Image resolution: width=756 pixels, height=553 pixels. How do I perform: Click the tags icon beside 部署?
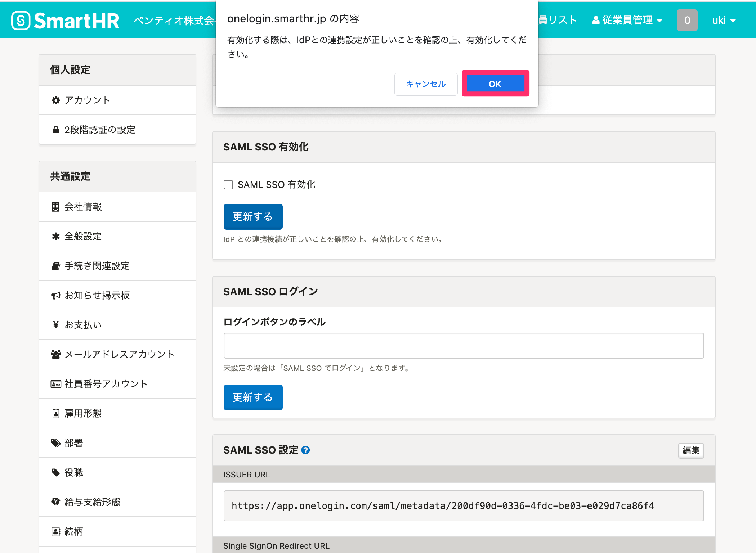[x=55, y=443]
